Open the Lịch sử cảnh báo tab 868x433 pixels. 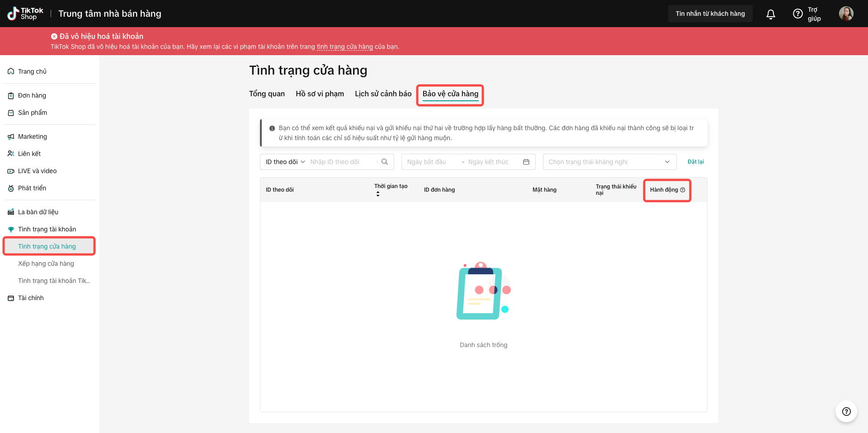pyautogui.click(x=383, y=94)
